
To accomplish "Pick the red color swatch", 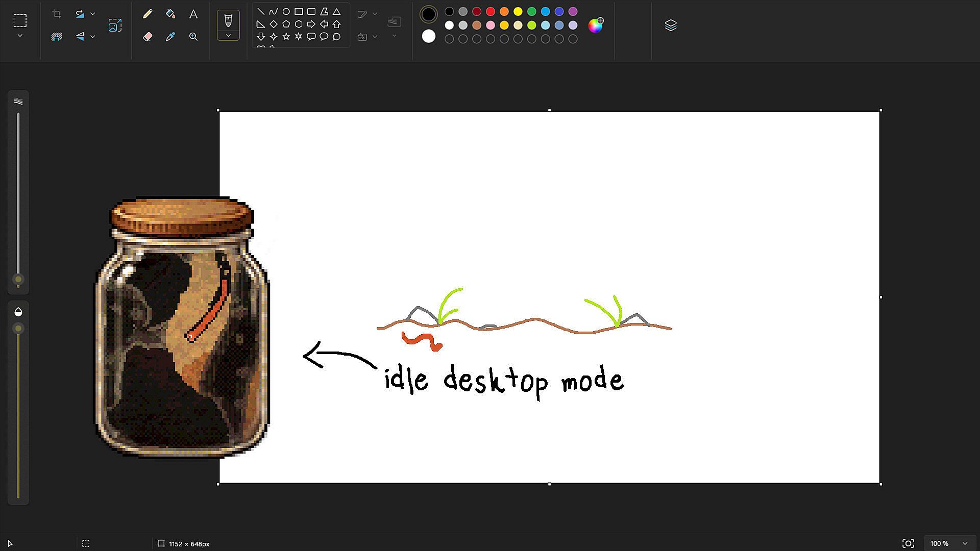I will [491, 11].
